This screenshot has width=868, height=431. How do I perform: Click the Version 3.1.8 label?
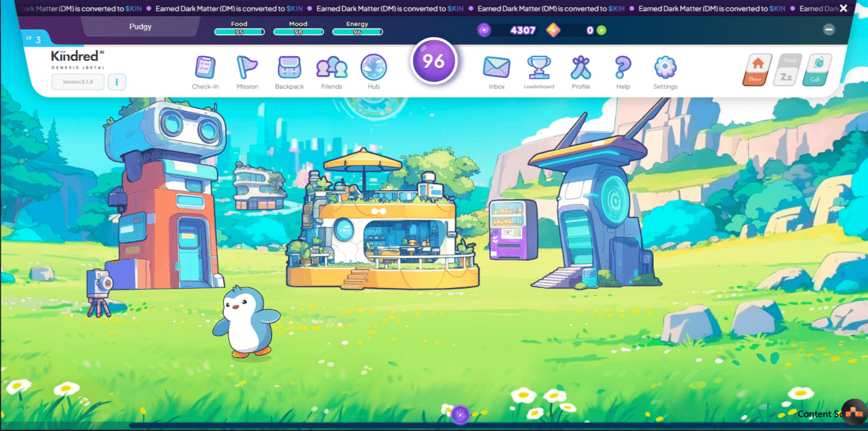coord(79,82)
